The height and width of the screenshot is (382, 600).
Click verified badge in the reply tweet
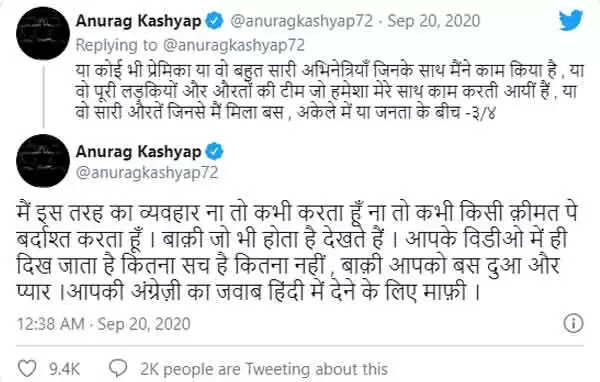[214, 20]
